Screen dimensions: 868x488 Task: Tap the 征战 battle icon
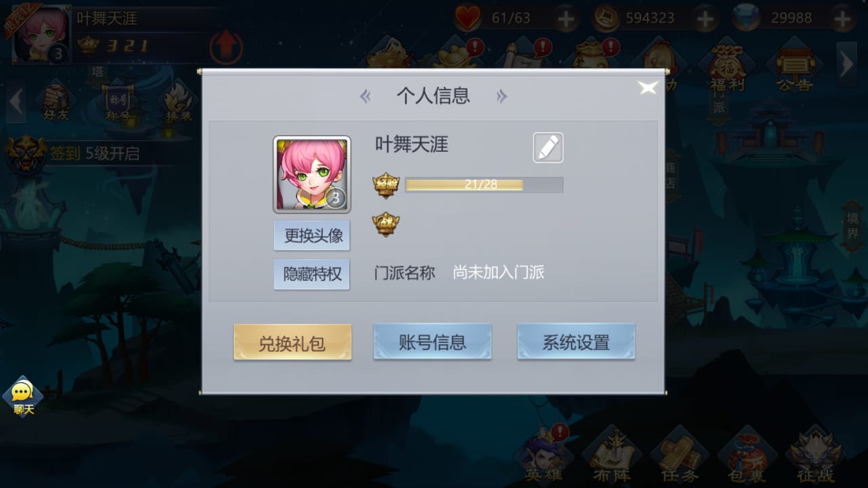816,454
